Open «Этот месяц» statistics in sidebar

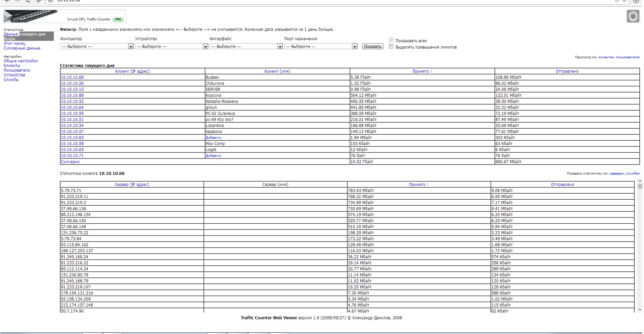tap(14, 44)
